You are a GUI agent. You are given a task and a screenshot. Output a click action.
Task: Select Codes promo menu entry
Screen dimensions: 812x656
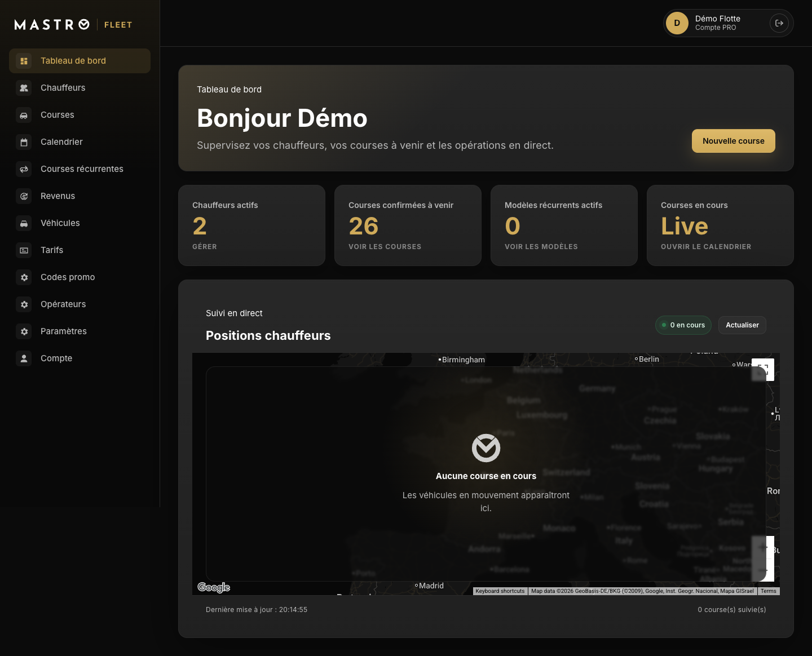[x=80, y=277]
